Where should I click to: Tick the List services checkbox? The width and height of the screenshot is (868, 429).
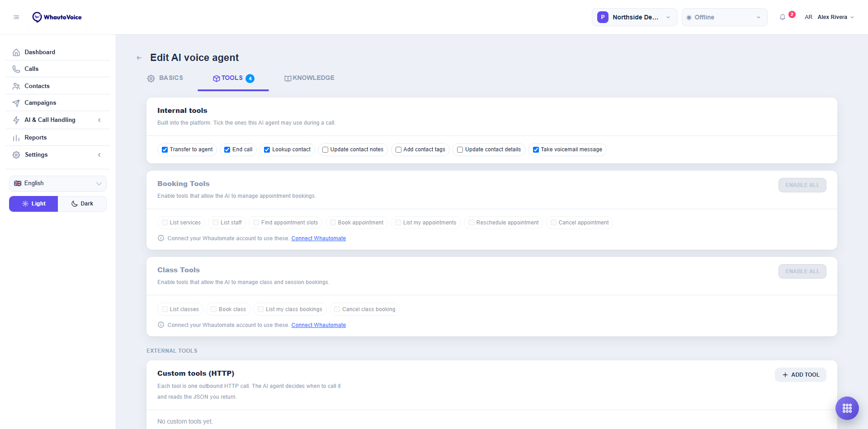[165, 223]
